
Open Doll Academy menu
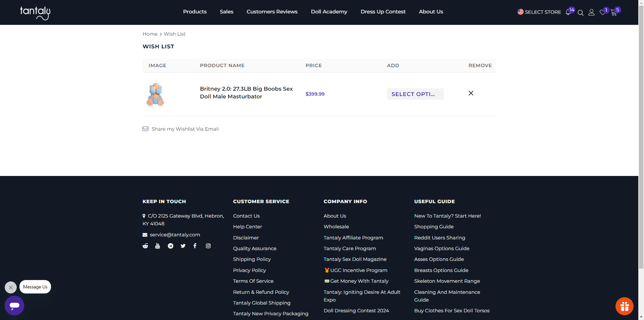(x=329, y=12)
